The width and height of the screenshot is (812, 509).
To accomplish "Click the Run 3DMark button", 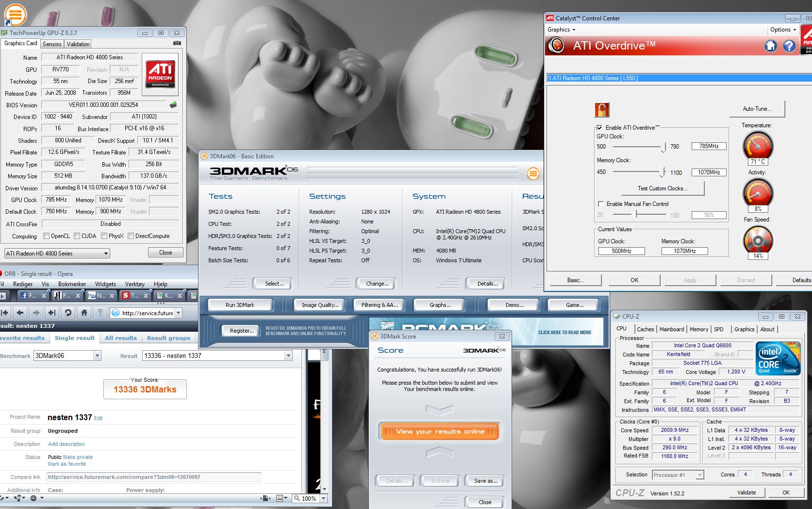I will 240,305.
